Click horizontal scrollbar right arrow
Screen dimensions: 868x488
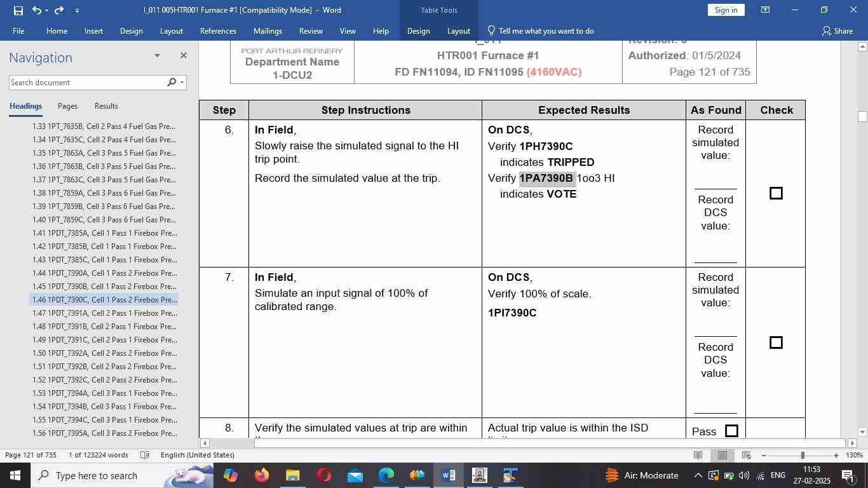852,443
